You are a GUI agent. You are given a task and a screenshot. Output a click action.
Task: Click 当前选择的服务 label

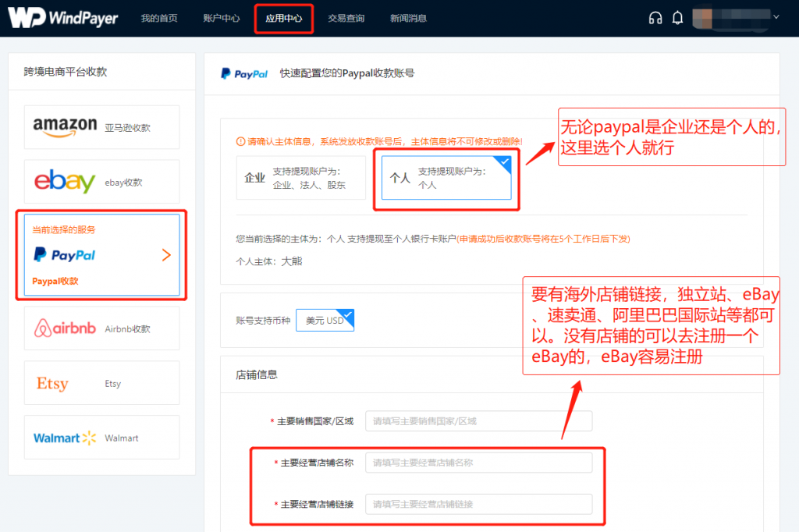pos(64,230)
